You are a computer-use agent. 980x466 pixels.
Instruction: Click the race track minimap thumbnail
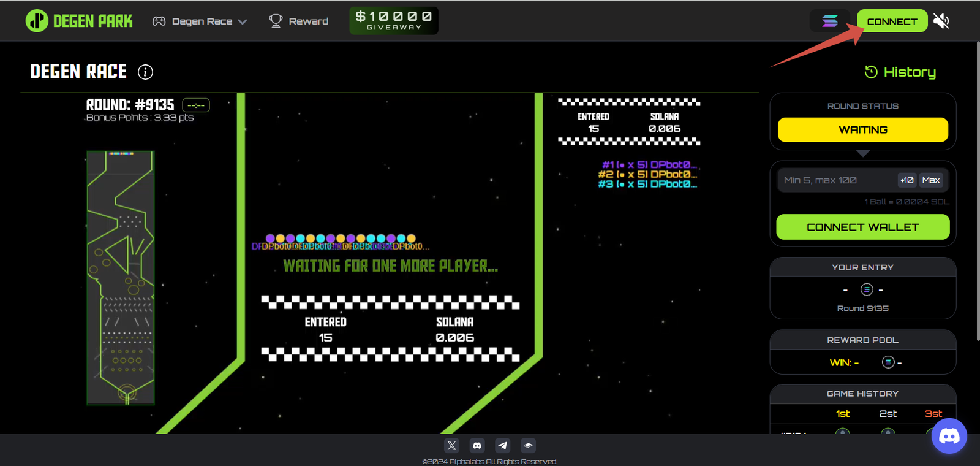pyautogui.click(x=121, y=278)
